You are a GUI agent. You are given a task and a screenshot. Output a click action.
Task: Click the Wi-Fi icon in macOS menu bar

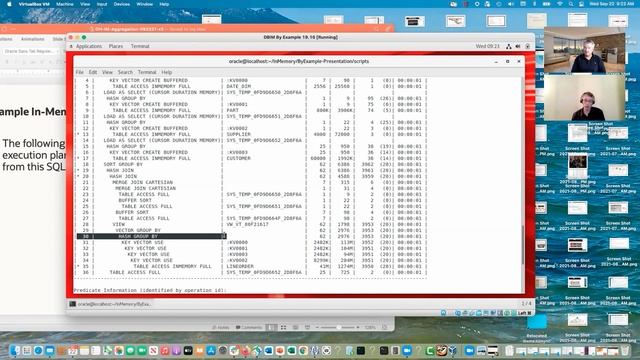[x=560, y=4]
